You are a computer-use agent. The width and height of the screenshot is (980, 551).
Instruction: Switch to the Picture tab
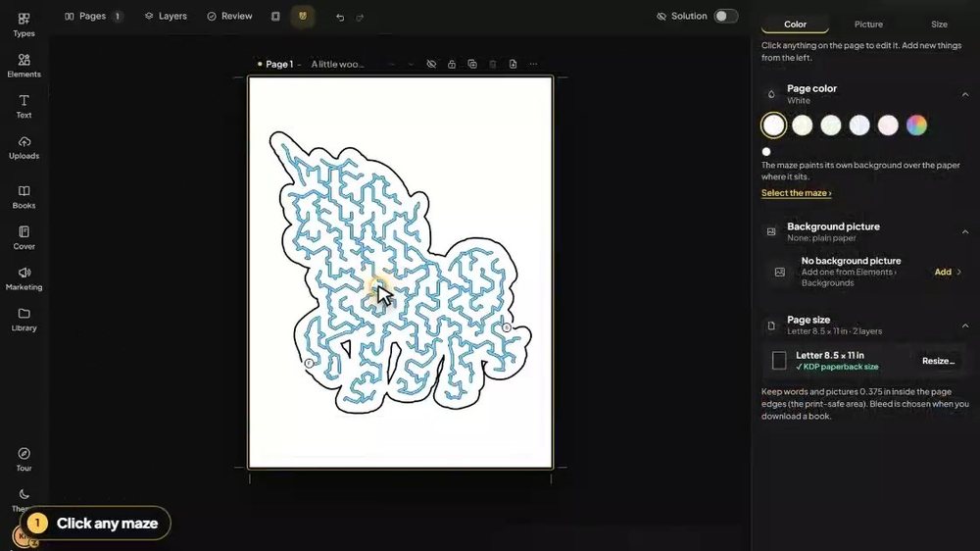(x=868, y=25)
